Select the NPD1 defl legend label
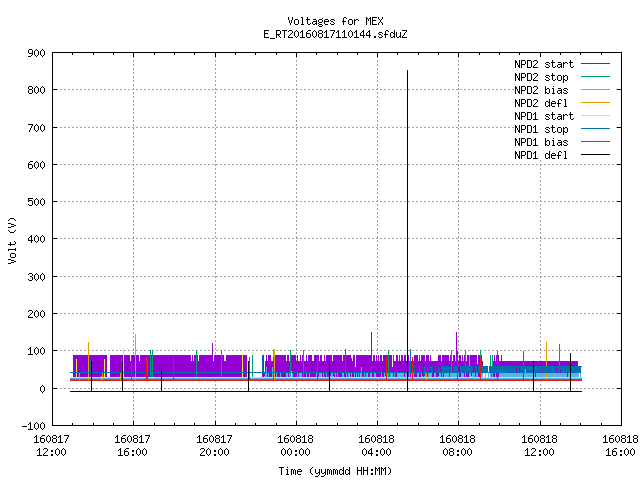640x480 pixels. point(541,155)
